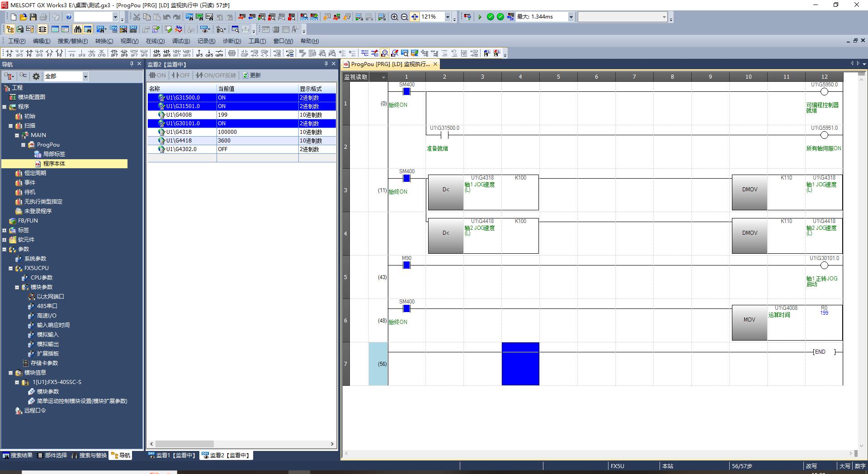The width and height of the screenshot is (868, 474).
Task: Pin the 导航 navigation panel
Action: (132, 64)
